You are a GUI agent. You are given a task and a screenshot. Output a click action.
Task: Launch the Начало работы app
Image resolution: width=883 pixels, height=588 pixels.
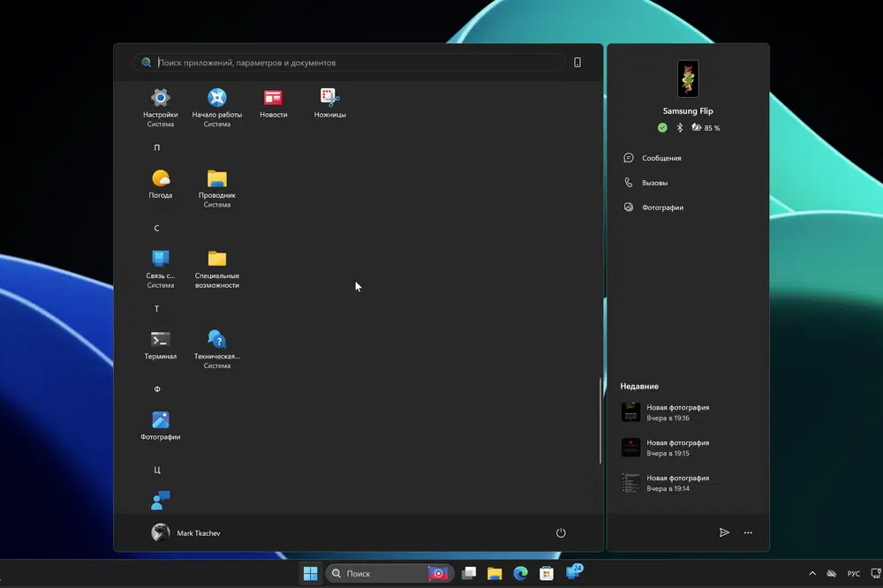[217, 108]
